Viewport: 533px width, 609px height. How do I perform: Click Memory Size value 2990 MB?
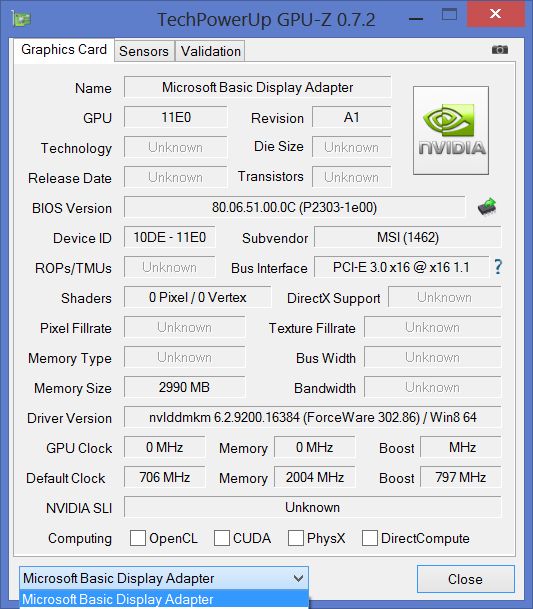tap(185, 387)
